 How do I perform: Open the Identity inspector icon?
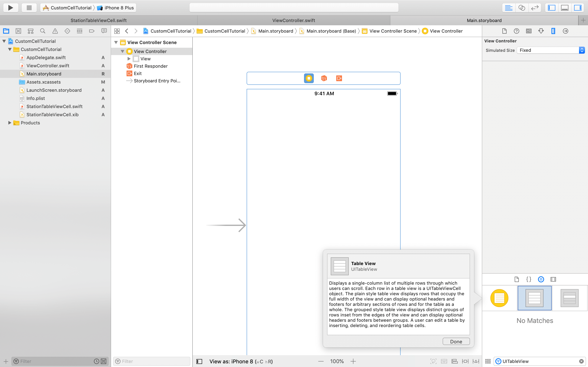(528, 31)
